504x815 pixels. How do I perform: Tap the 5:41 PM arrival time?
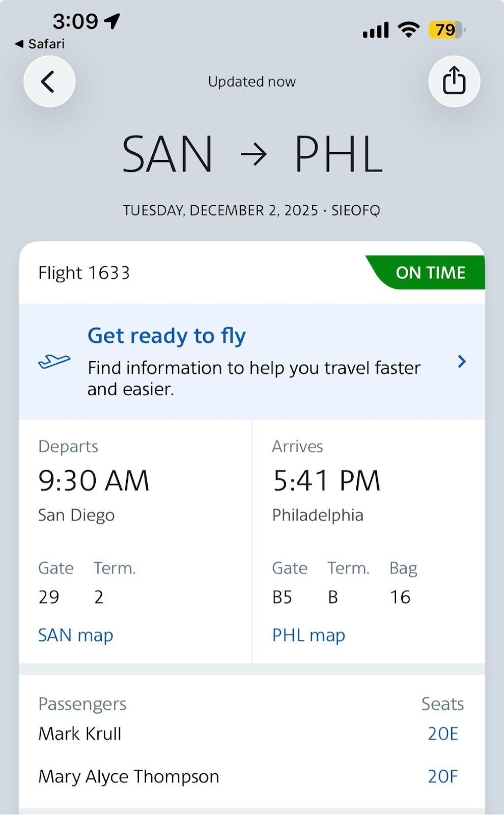click(326, 480)
